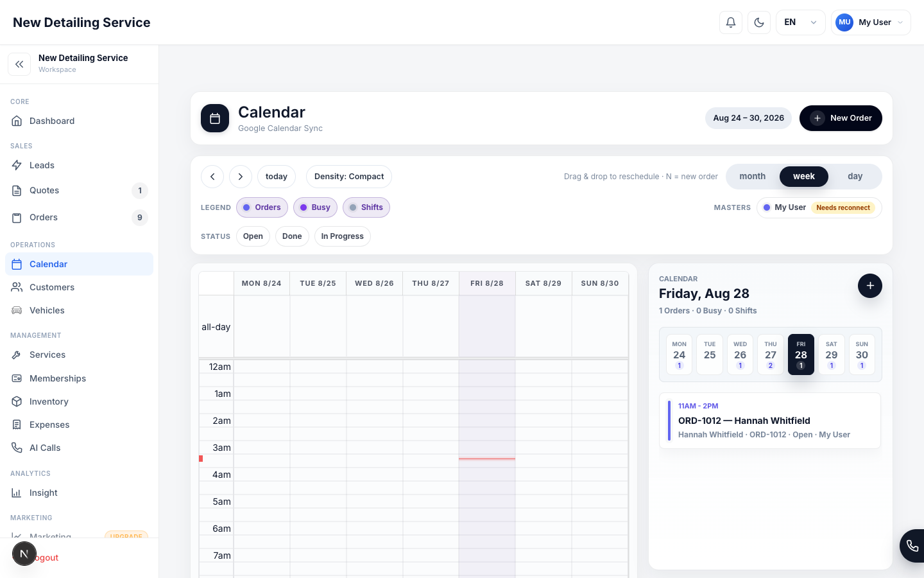This screenshot has height=578, width=924.
Task: Toggle the Shifts legend filter
Action: click(x=366, y=207)
